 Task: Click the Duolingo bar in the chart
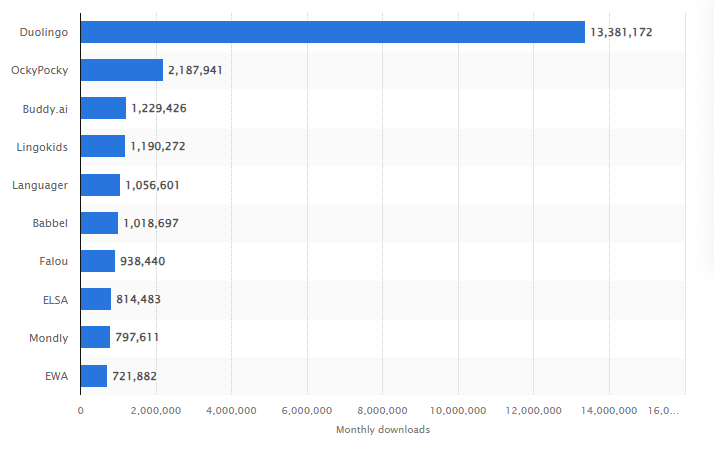click(x=333, y=32)
